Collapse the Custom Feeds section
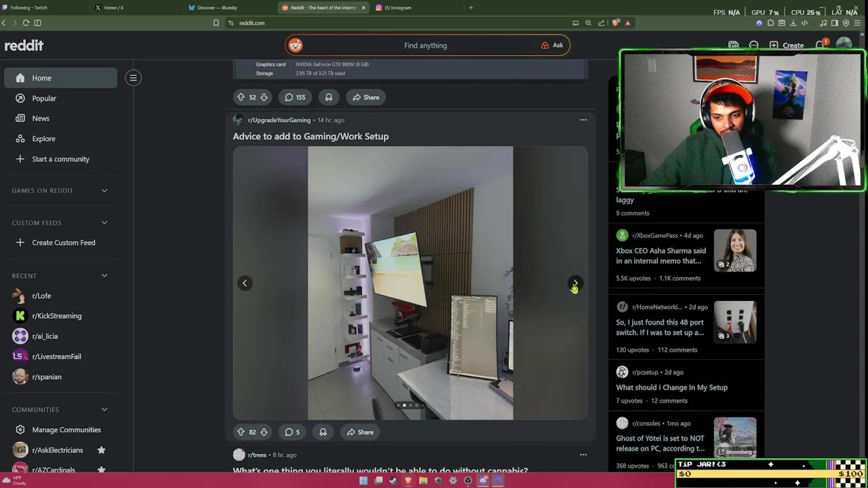Viewport: 868px width, 488px height. click(x=104, y=222)
